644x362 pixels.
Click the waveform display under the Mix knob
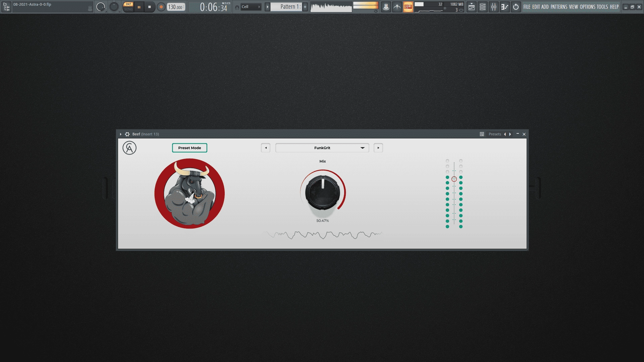pyautogui.click(x=323, y=235)
